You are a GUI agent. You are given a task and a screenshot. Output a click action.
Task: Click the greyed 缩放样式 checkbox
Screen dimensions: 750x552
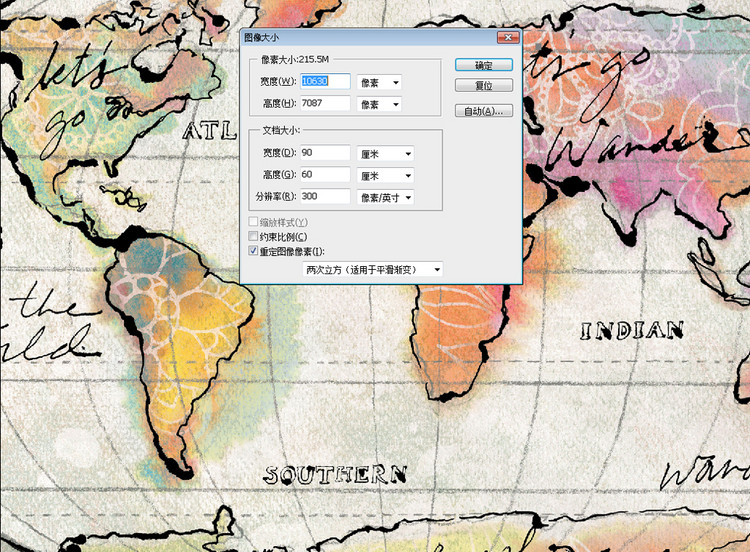click(253, 222)
